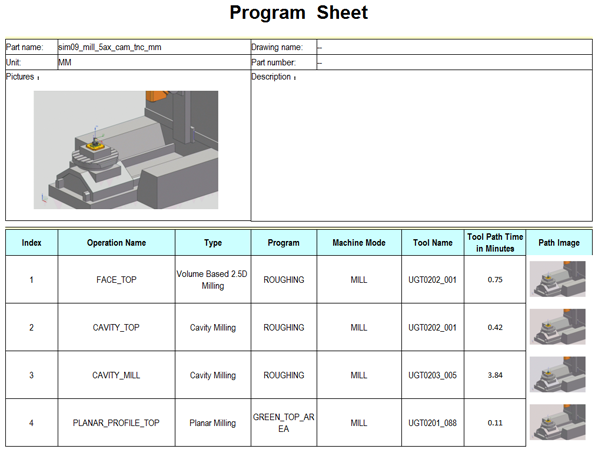The width and height of the screenshot is (595, 449).
Task: Click the CAVITY_MILL path image thumbnail
Action: point(557,375)
